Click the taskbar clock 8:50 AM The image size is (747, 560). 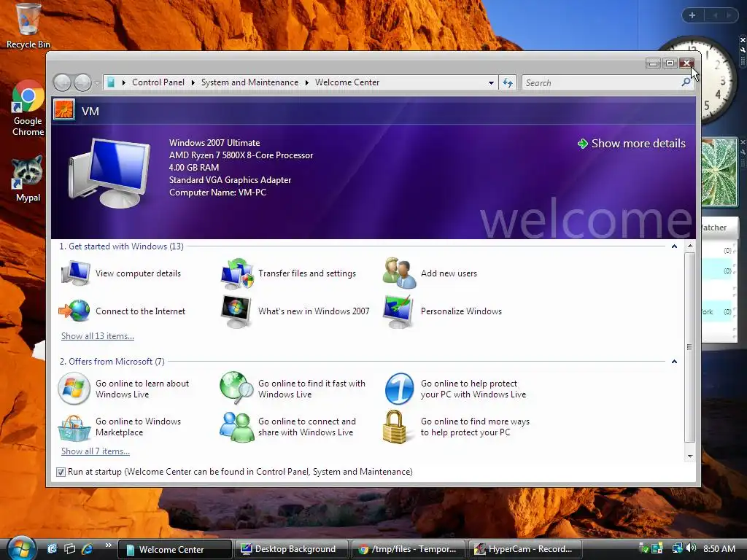click(x=719, y=548)
